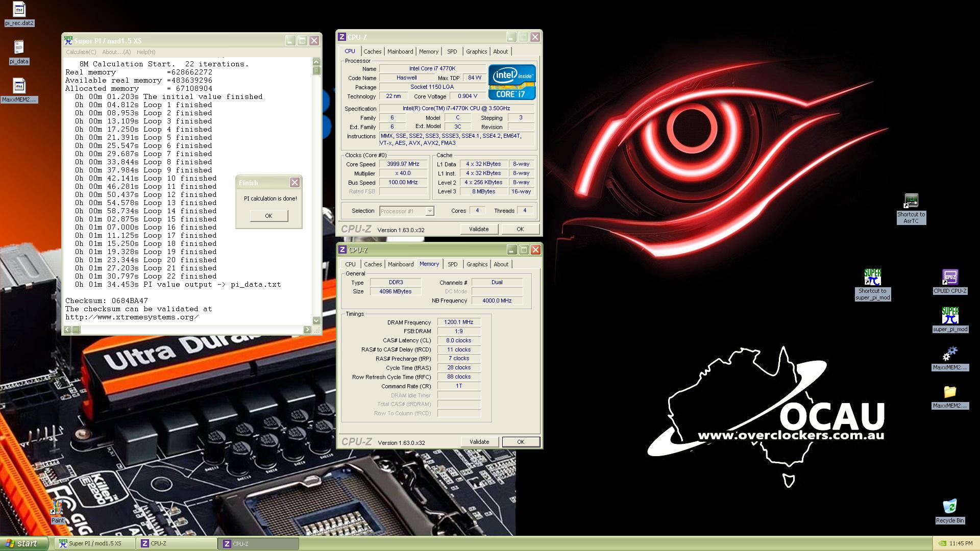Close the Finish dialog with X
Image resolution: width=980 pixels, height=551 pixels.
tap(295, 183)
